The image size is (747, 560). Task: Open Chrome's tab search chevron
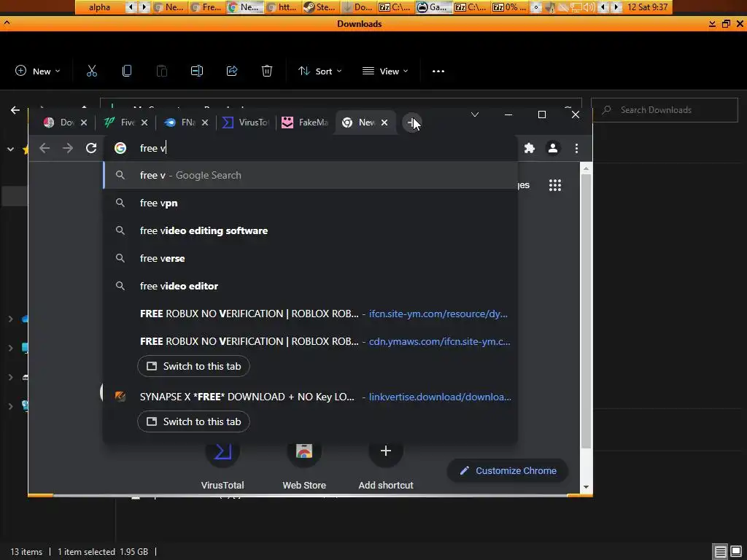pyautogui.click(x=474, y=114)
